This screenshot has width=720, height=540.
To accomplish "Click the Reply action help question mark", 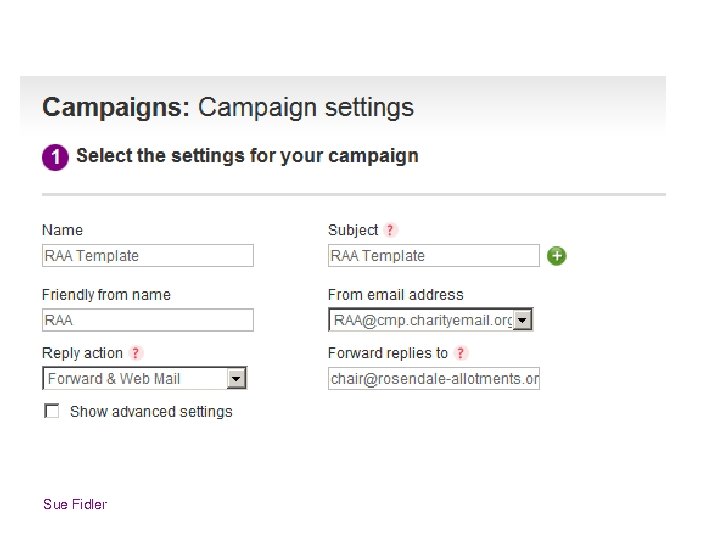I will click(136, 353).
